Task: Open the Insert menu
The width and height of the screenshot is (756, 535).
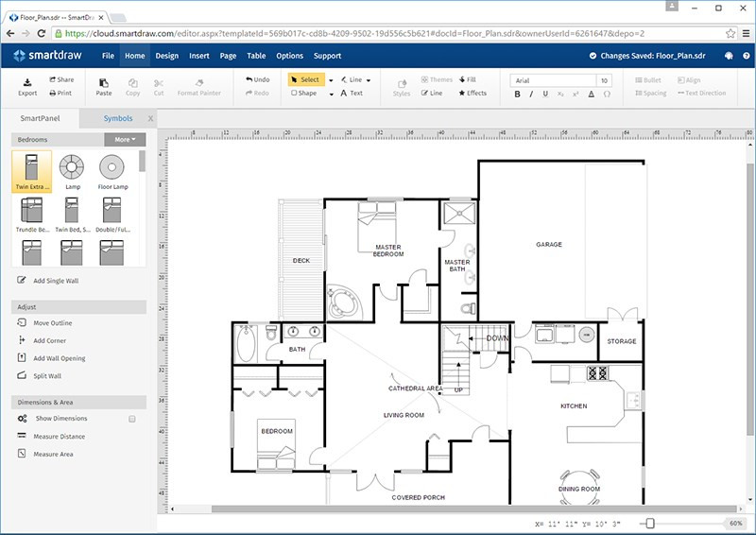Action: [x=199, y=56]
